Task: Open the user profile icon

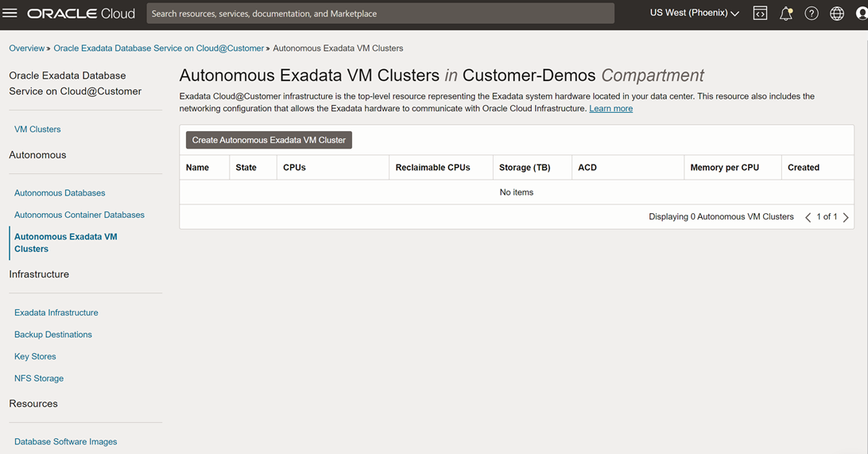Action: click(862, 14)
